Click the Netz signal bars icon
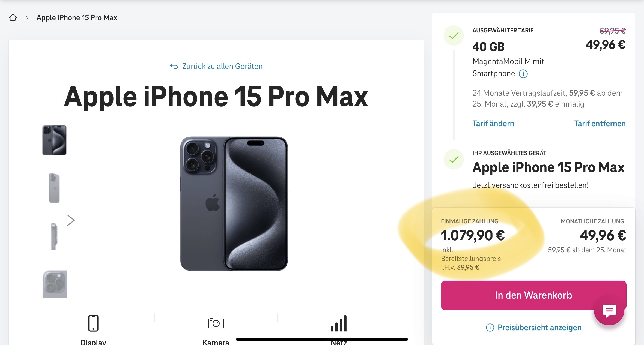 click(339, 323)
